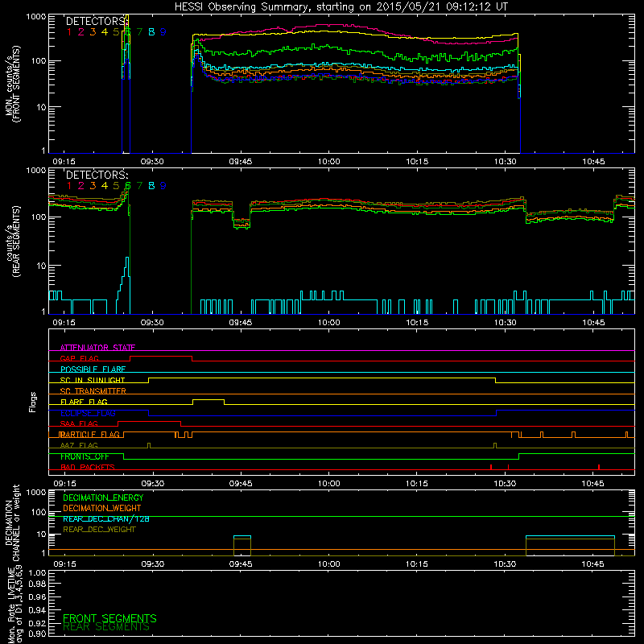
Task: Click 10:30 time label under Flags plot
Action: click(505, 484)
